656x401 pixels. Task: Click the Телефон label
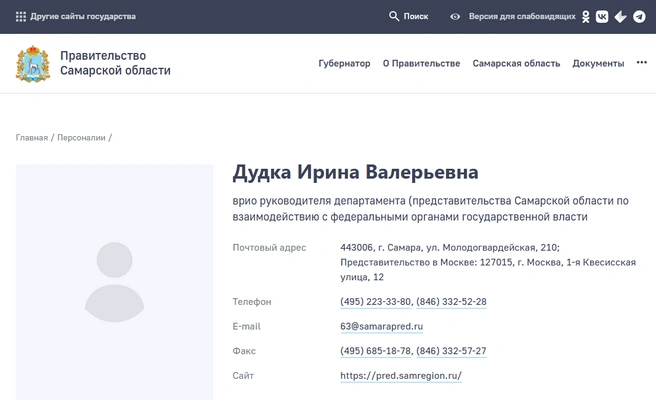coord(252,302)
